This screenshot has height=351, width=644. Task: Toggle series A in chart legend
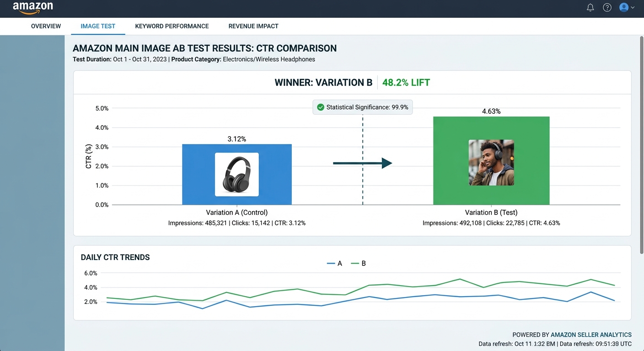[x=335, y=264]
